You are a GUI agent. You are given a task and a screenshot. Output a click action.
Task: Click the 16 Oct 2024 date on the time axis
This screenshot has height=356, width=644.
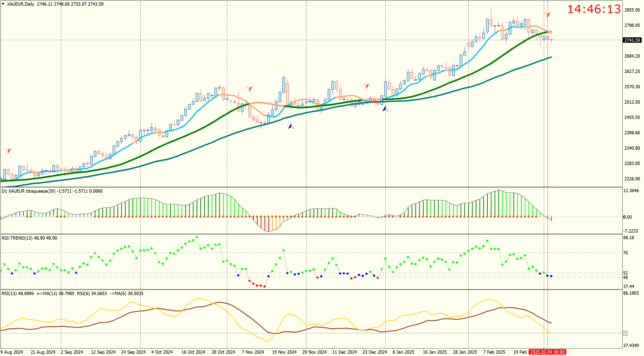193,352
